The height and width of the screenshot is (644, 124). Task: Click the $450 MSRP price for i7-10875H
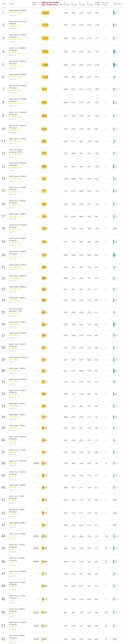tap(36, 463)
